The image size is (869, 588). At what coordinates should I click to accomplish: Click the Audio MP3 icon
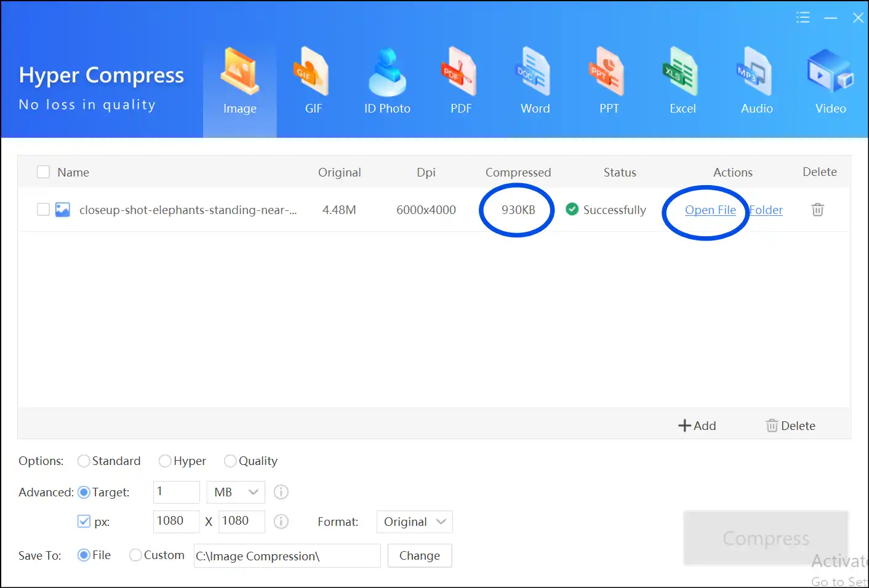755,71
